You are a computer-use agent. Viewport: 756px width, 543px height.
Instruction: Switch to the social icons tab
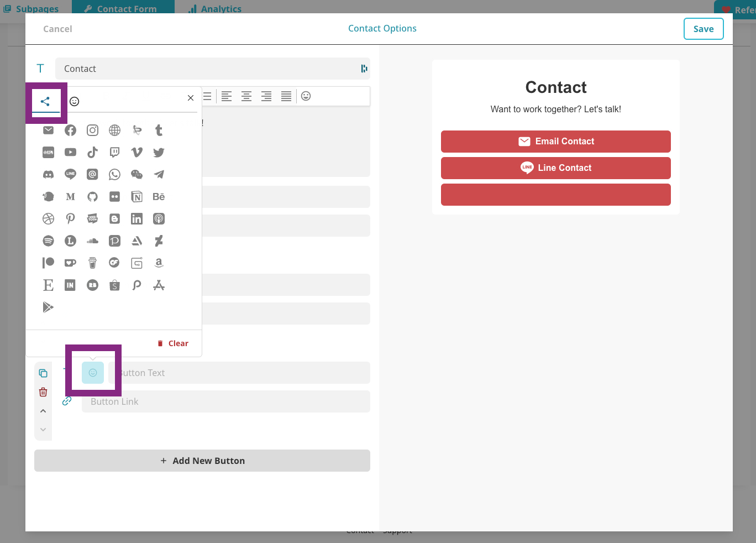(x=46, y=101)
